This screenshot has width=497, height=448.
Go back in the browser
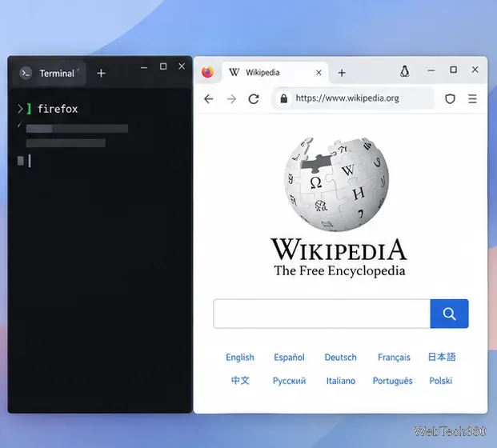coord(209,99)
